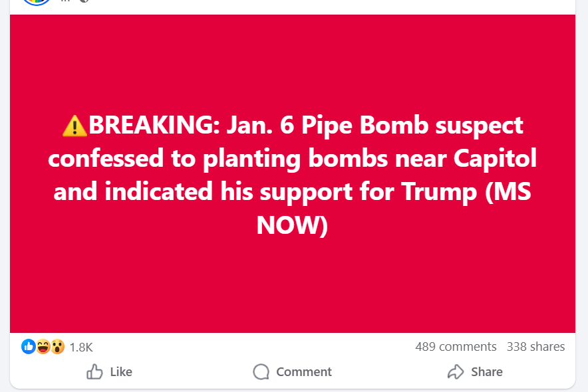
Task: Open the Wow surprised reaction icon
Action: point(57,346)
